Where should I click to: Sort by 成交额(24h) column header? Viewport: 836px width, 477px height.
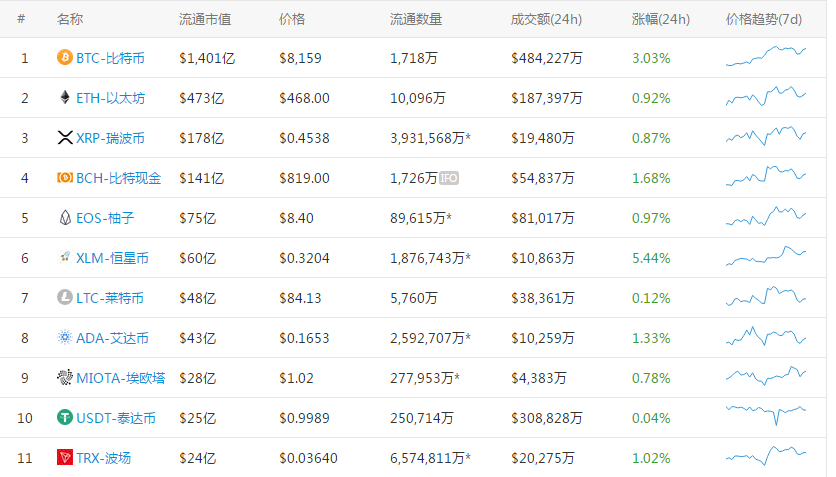(545, 19)
